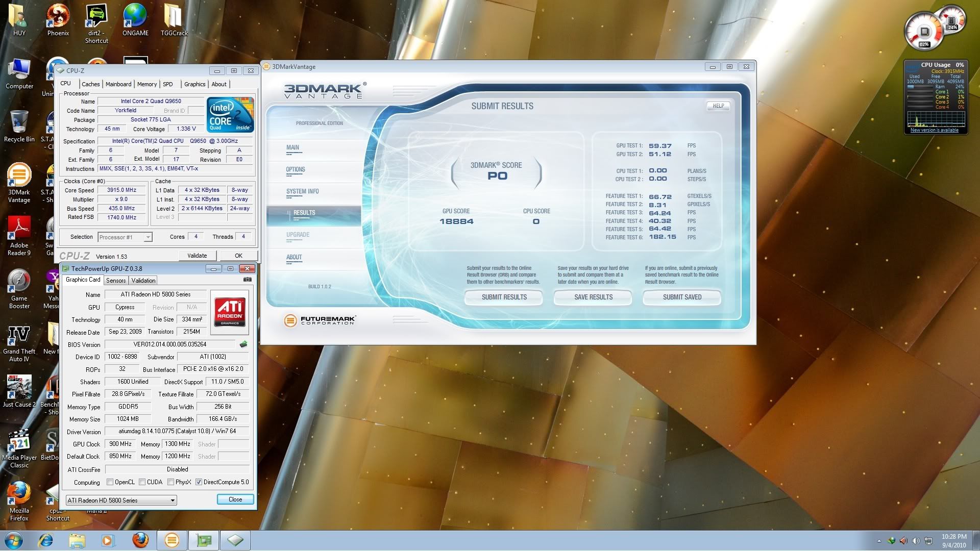Click the SUBMIT SAVED button
Screen dimensions: 980x551
682,297
